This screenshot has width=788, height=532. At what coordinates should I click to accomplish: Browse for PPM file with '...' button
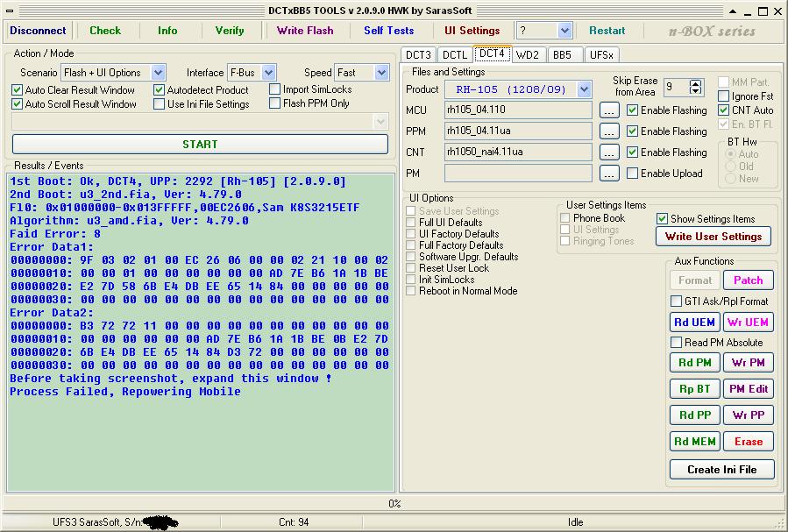click(x=609, y=131)
